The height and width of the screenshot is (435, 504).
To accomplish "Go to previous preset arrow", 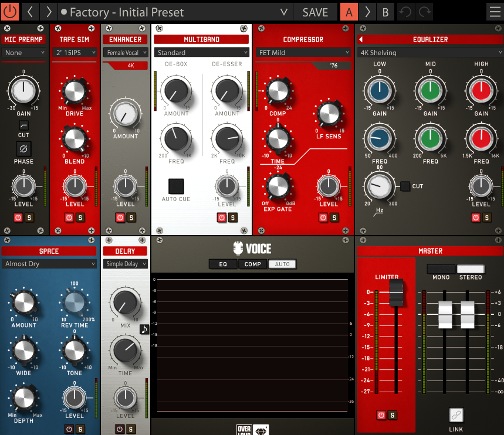I will click(x=30, y=12).
